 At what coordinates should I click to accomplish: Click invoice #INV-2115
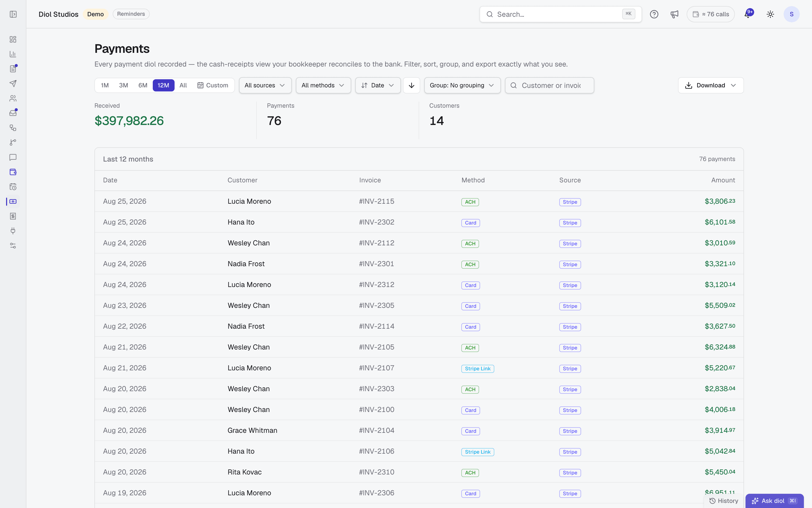click(377, 201)
